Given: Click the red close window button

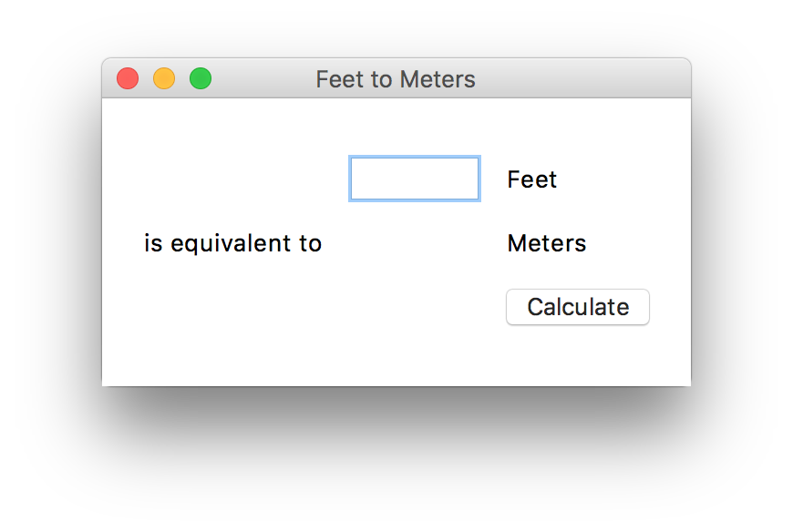Looking at the screenshot, I should [128, 79].
